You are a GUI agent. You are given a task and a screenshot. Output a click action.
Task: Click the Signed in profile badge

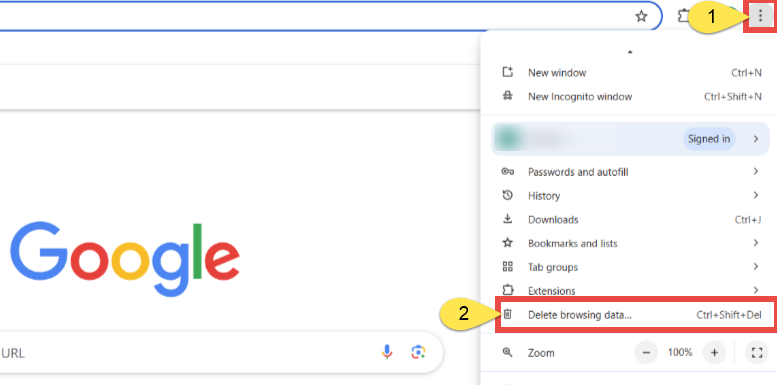point(709,139)
